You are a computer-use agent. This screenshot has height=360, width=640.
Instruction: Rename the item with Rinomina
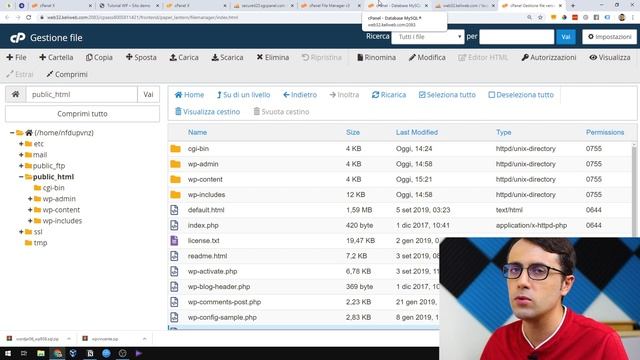point(376,58)
